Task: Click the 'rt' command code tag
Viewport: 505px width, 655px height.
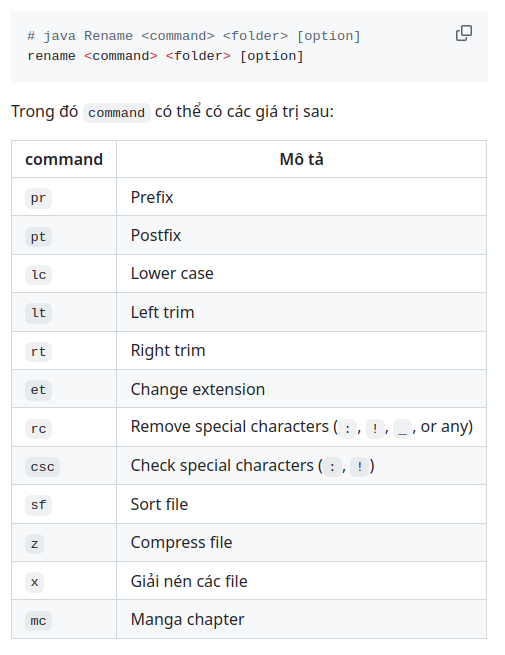Action: point(38,351)
